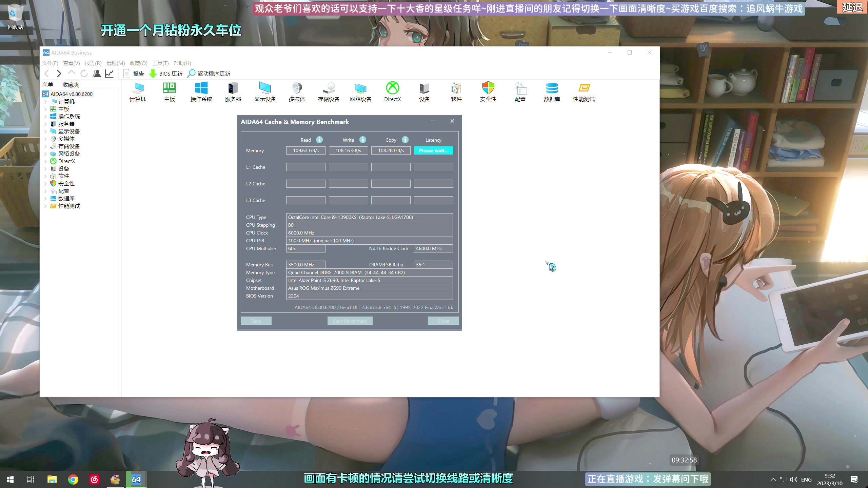This screenshot has width=868, height=488.
Task: Click the Copy info icon in benchmark
Action: [405, 140]
